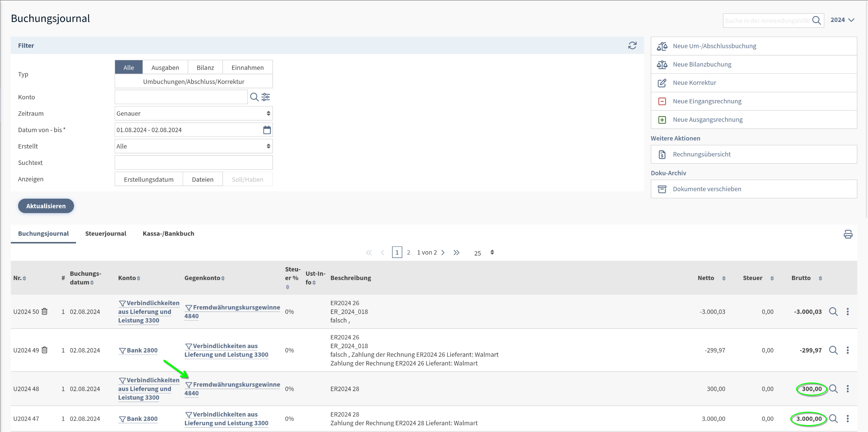868x432 pixels.
Task: Click Neue Eingangsrechnung action
Action: pyautogui.click(x=707, y=101)
